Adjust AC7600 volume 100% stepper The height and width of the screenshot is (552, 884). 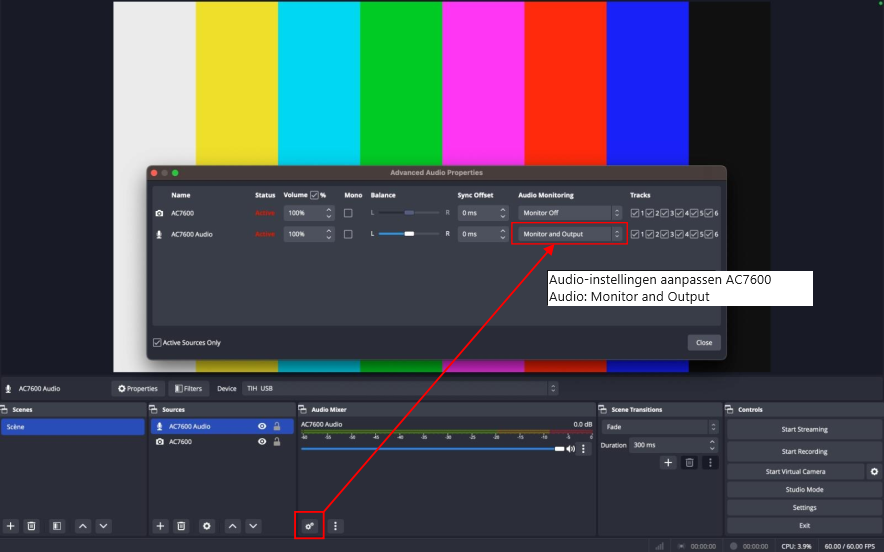[329, 213]
